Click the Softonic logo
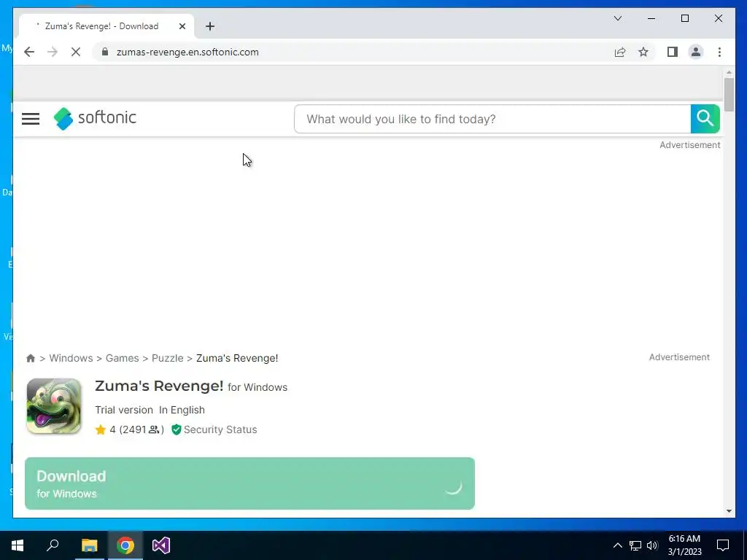The width and height of the screenshot is (747, 560). 95,118
